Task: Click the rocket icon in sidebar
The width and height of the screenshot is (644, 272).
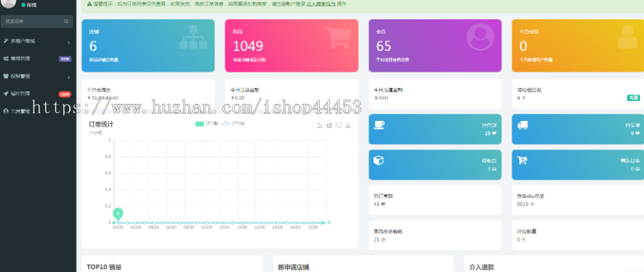Action: coord(6,94)
